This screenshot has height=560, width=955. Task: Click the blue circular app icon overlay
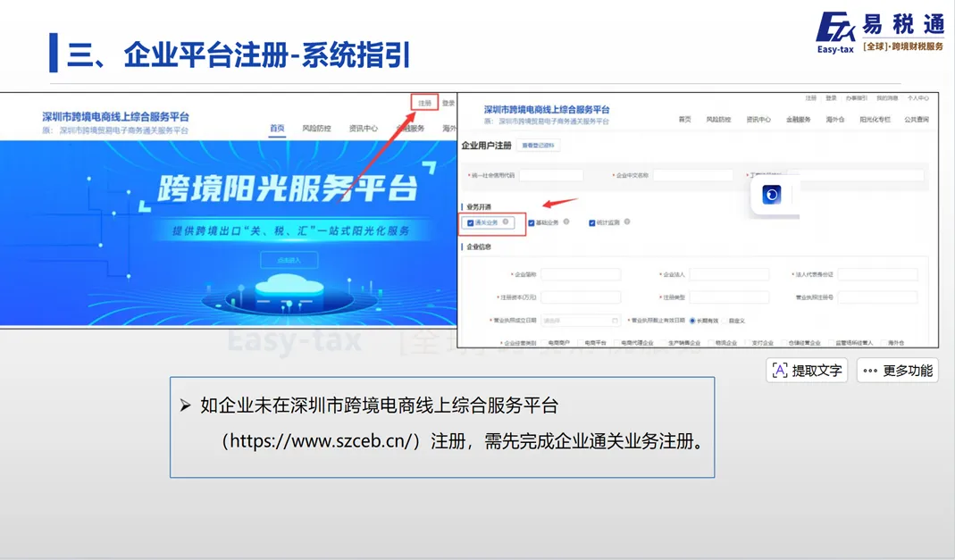coord(771,195)
